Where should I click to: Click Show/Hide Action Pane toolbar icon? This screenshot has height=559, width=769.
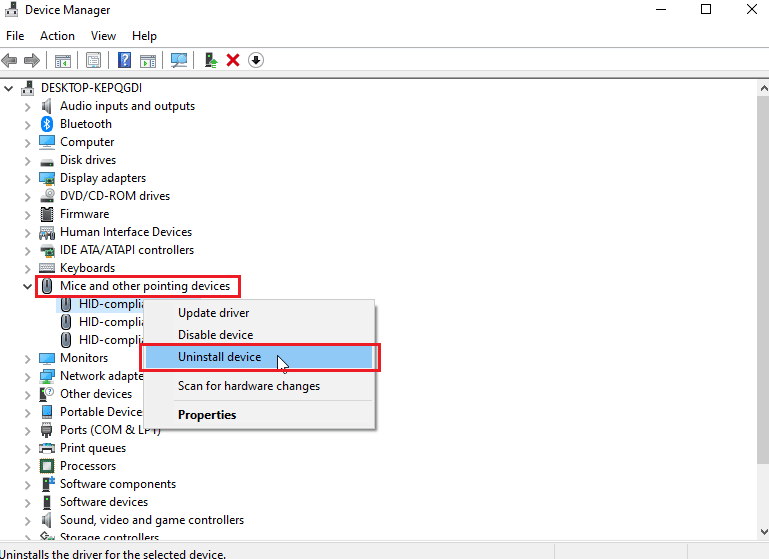pyautogui.click(x=148, y=60)
